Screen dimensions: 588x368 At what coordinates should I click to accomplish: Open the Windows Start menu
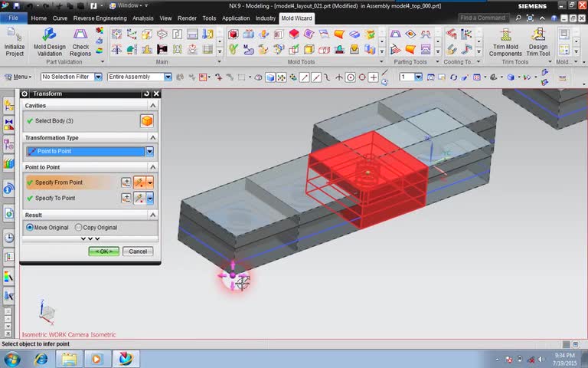coord(12,359)
